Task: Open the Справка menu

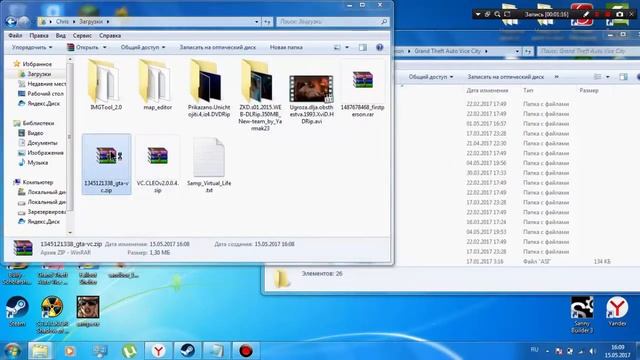Action: coord(110,36)
